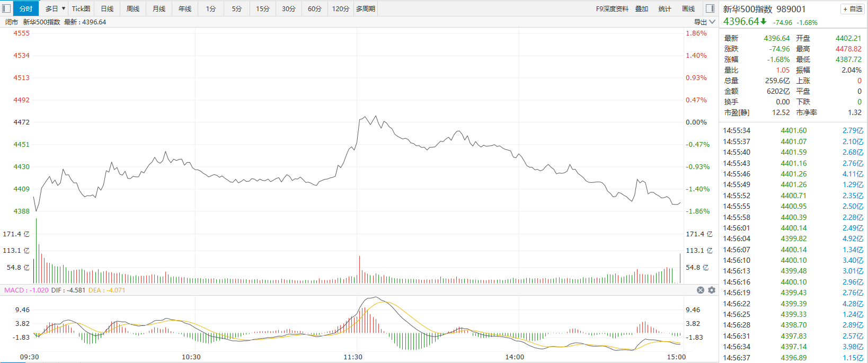The width and height of the screenshot is (868, 363).
Task: Add index to watchlist with + 自选
Action: tap(853, 9)
